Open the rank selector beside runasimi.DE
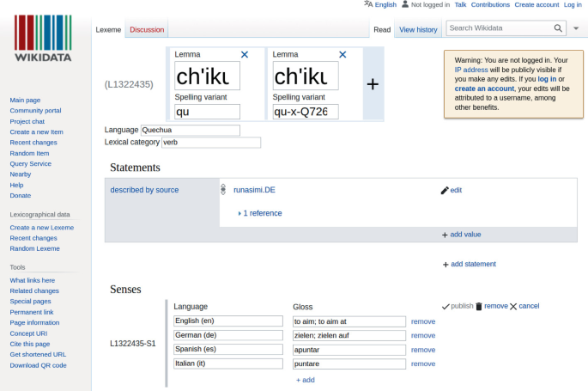The image size is (588, 391). click(224, 190)
